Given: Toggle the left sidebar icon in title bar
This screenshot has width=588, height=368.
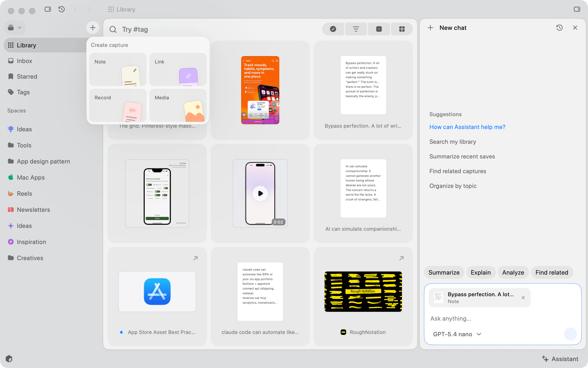Looking at the screenshot, I should pyautogui.click(x=48, y=9).
